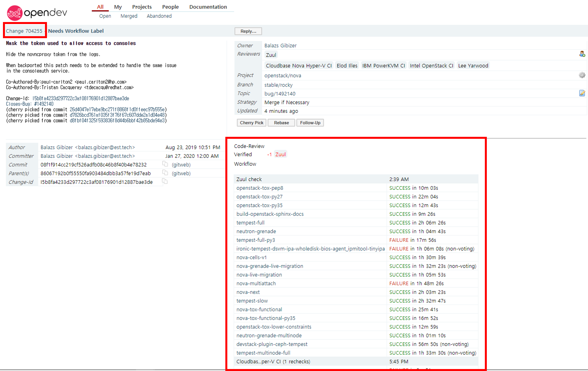
Task: Click Lee Yarwood reviewer chip
Action: [x=473, y=66]
